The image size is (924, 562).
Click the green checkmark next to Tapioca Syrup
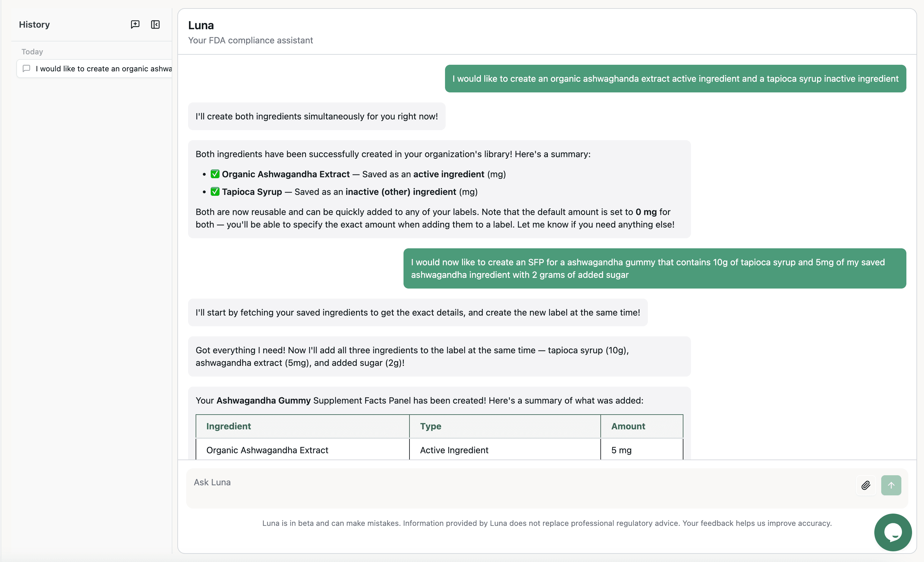pos(215,192)
